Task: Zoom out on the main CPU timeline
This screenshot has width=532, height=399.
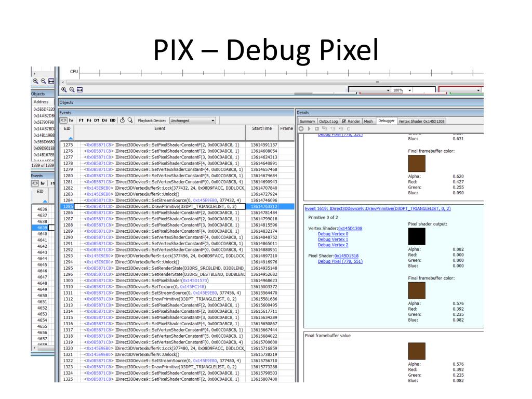Action: coord(72,90)
